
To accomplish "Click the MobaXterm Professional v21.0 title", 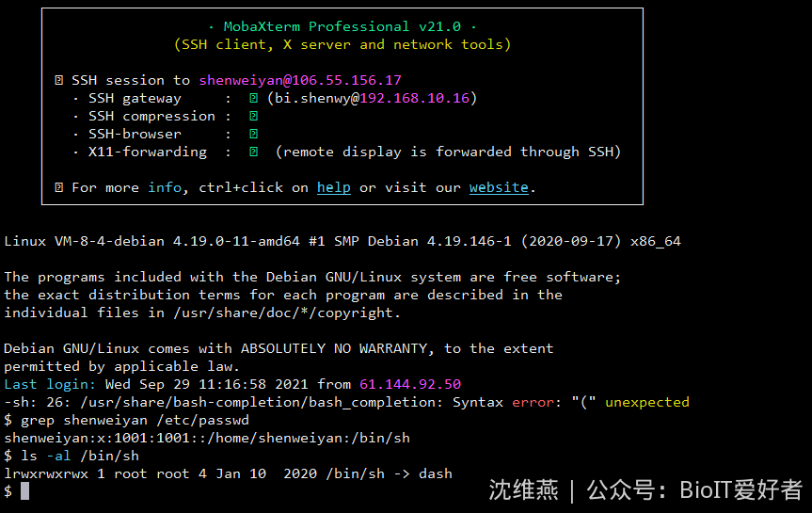I will [x=342, y=26].
